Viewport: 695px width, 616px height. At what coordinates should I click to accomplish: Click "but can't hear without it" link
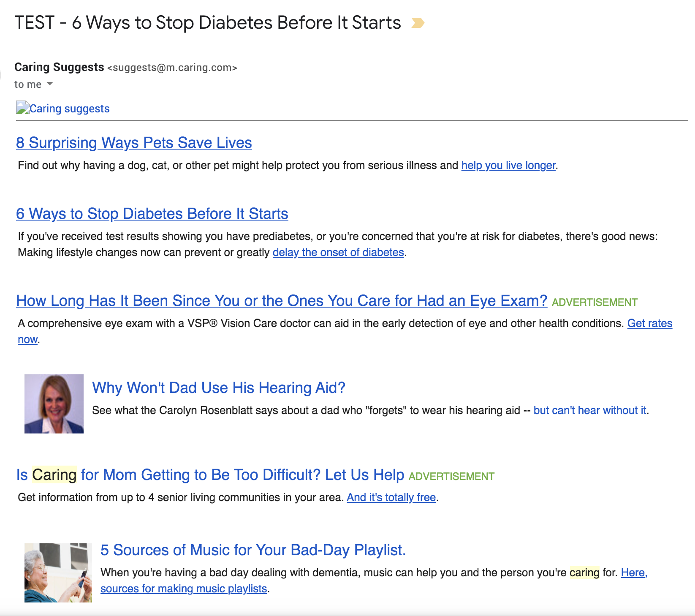point(590,410)
